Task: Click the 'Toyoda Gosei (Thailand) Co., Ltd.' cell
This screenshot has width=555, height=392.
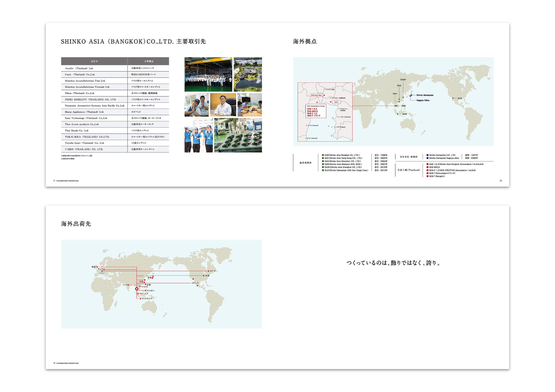Action: (94, 143)
